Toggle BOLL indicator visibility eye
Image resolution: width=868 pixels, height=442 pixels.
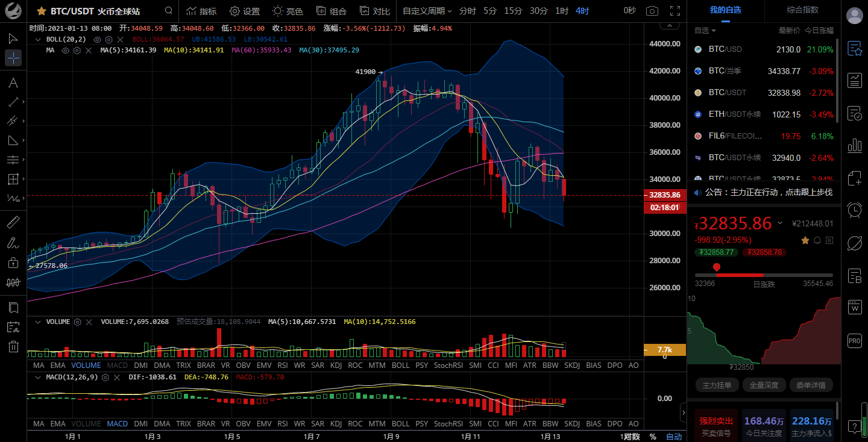[97, 39]
